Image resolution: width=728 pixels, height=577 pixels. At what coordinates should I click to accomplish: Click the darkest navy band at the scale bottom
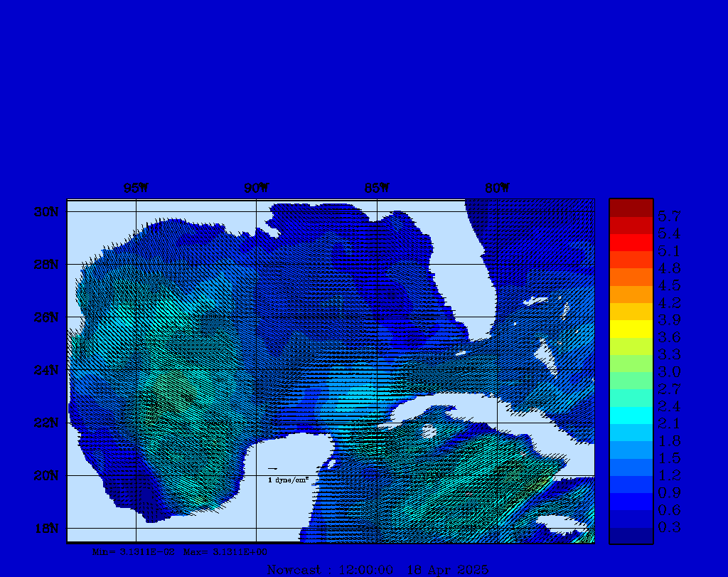click(x=631, y=535)
